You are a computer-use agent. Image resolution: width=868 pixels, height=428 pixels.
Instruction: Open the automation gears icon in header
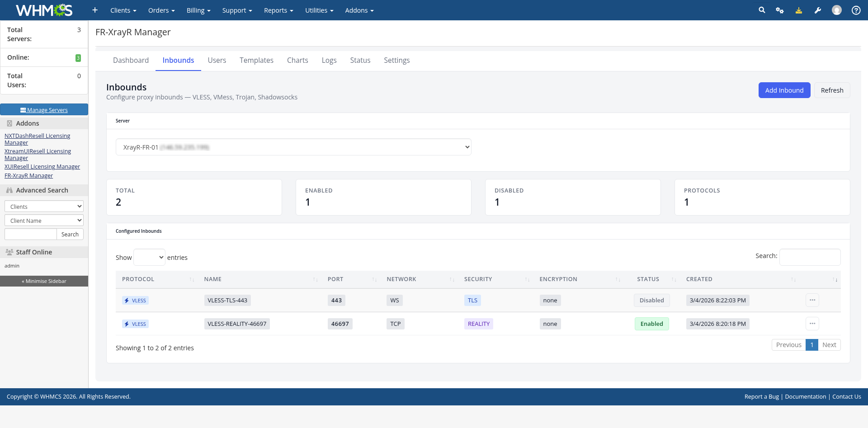click(780, 10)
